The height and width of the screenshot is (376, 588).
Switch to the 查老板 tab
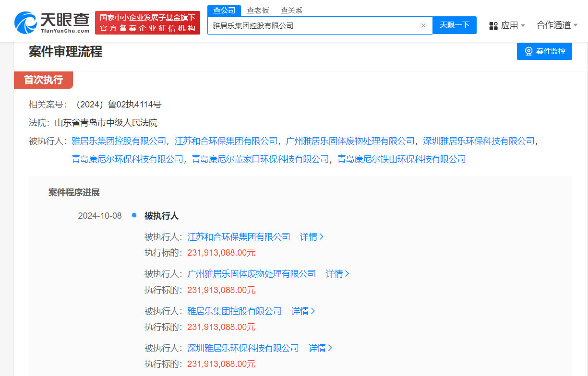(258, 11)
